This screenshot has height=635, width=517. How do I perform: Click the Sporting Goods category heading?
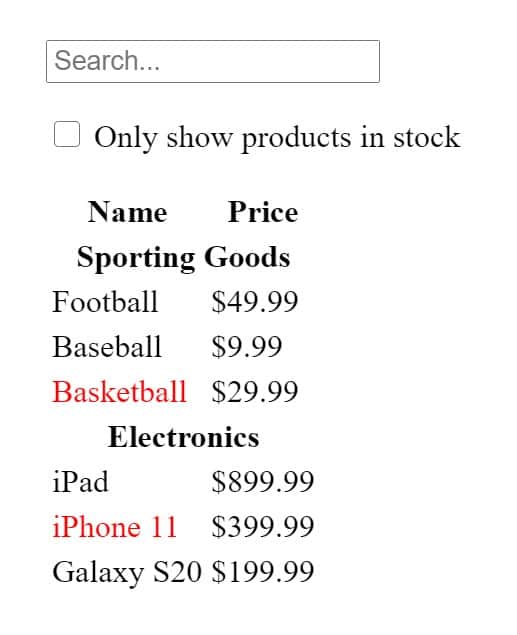pyautogui.click(x=183, y=257)
